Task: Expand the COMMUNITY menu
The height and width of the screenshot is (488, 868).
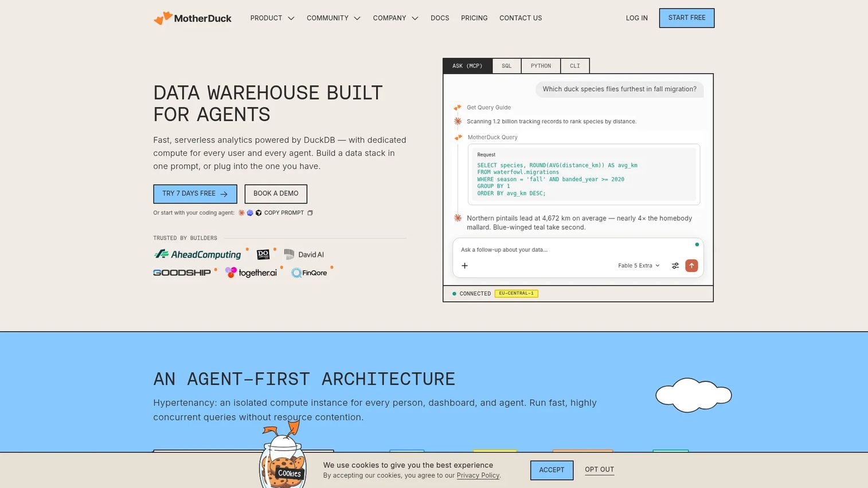Action: (334, 18)
